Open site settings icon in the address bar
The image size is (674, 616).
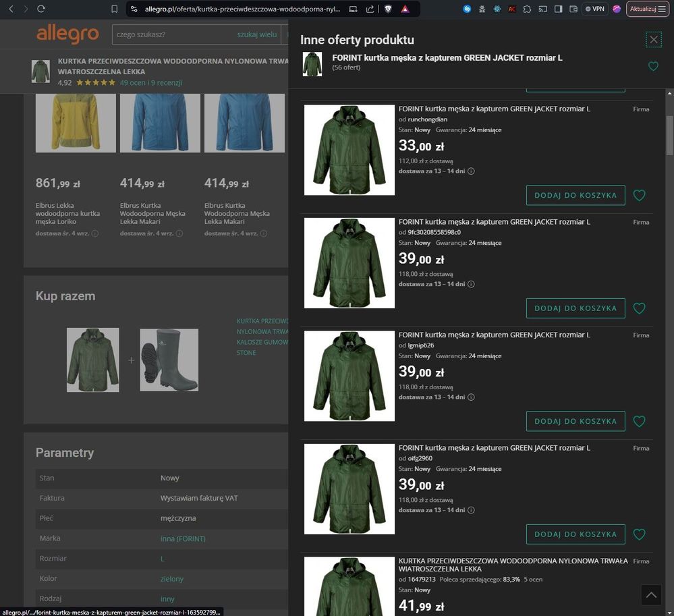[134, 9]
